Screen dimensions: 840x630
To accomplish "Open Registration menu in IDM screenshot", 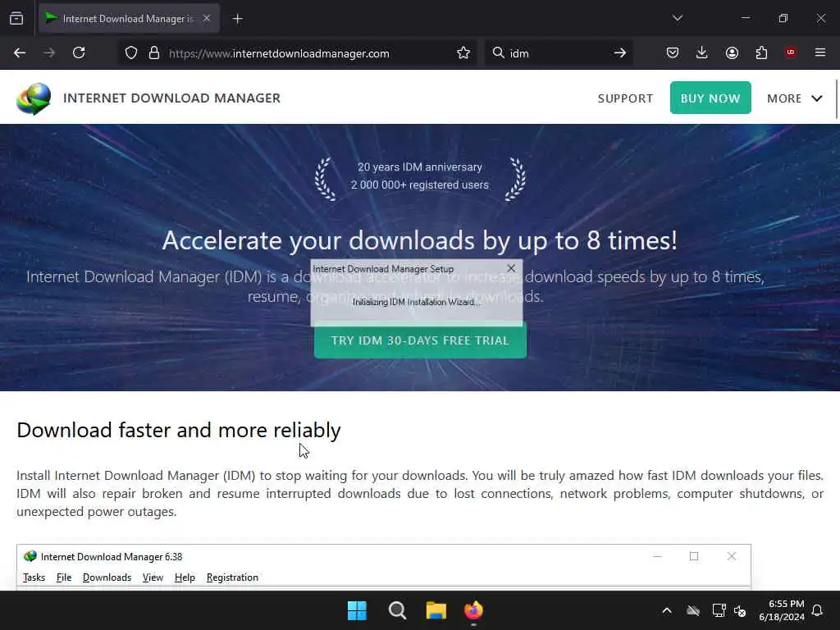I will pyautogui.click(x=232, y=577).
